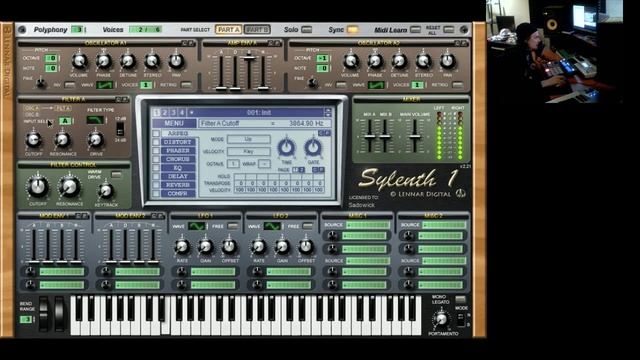Click the Filter Control Cutoff knob
The image size is (640, 360).
[38, 187]
